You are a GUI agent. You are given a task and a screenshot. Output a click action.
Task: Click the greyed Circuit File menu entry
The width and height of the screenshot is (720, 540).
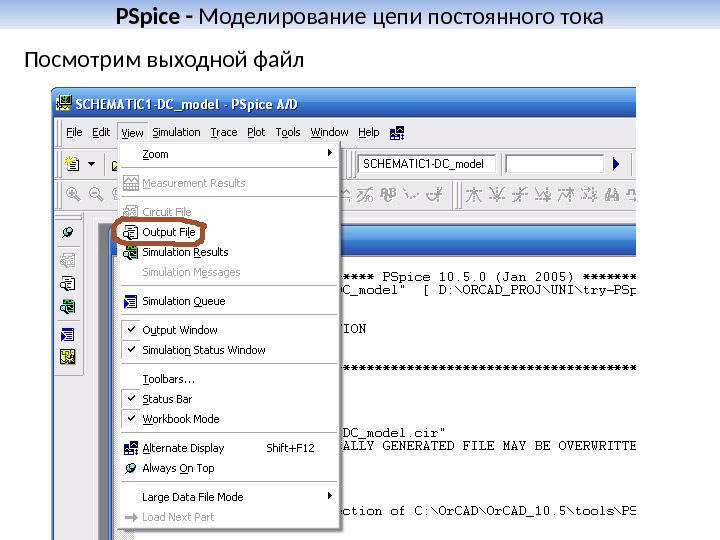tap(230, 212)
